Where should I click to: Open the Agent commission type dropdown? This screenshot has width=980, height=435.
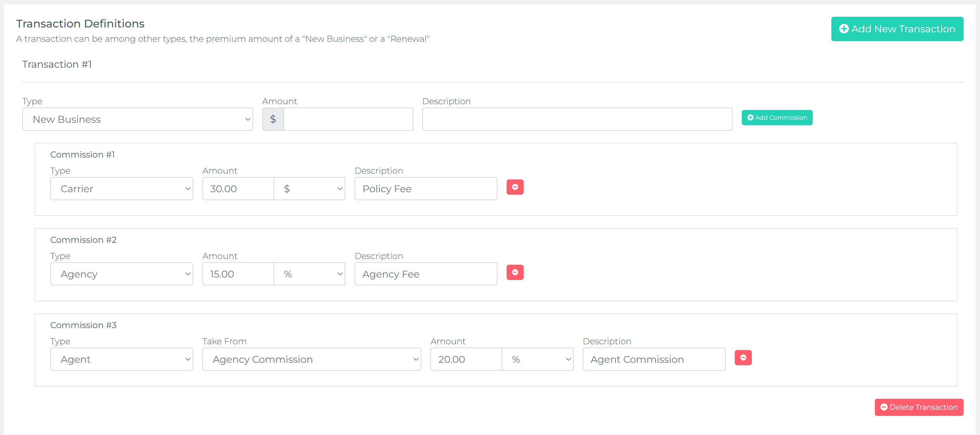[121, 359]
